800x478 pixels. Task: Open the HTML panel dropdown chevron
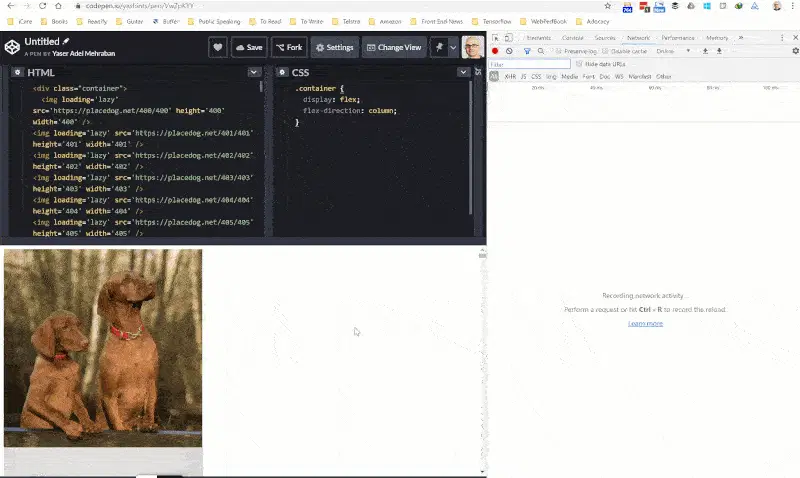pyautogui.click(x=254, y=72)
